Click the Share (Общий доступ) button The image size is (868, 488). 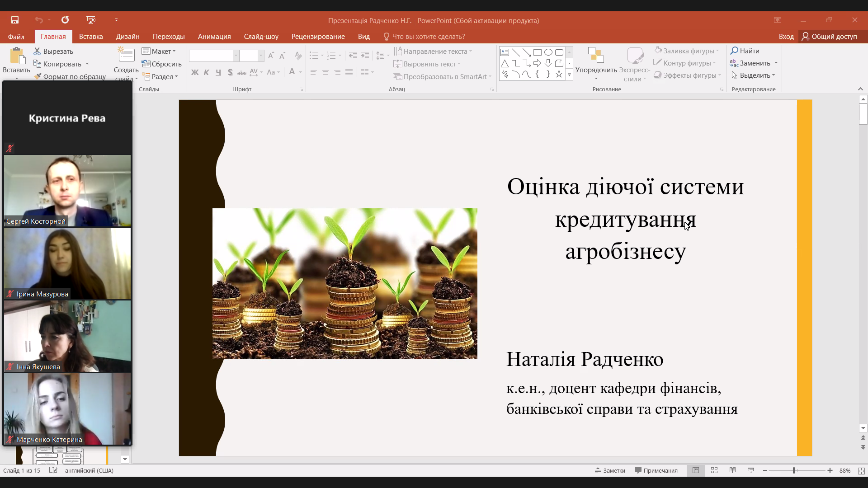(x=830, y=37)
